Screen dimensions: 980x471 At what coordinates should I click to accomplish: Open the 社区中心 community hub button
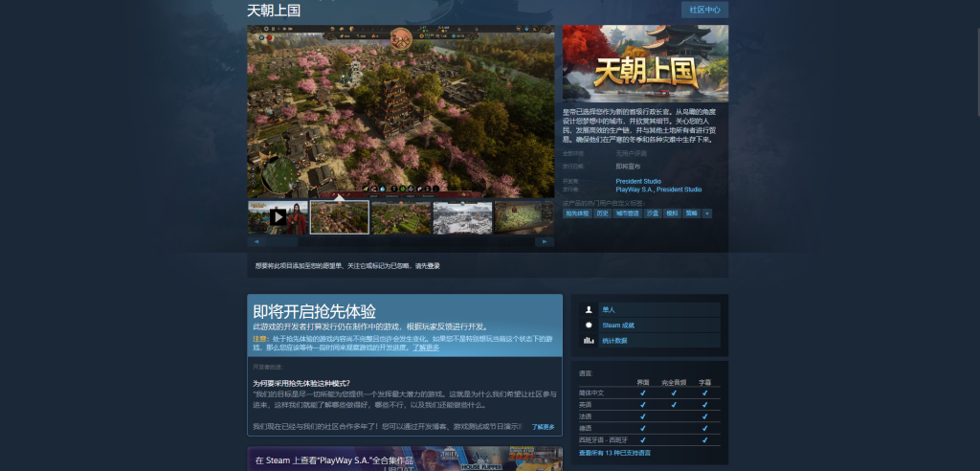[x=704, y=10]
